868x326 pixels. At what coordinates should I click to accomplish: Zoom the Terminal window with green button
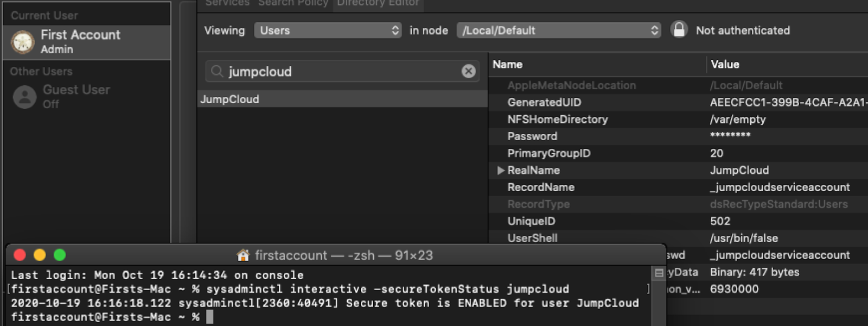60,255
